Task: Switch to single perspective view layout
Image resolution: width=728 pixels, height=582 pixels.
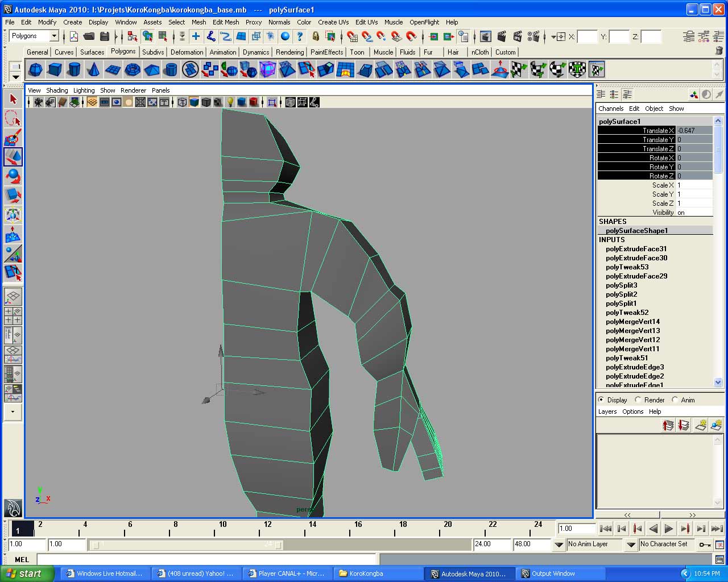Action: click(x=13, y=297)
